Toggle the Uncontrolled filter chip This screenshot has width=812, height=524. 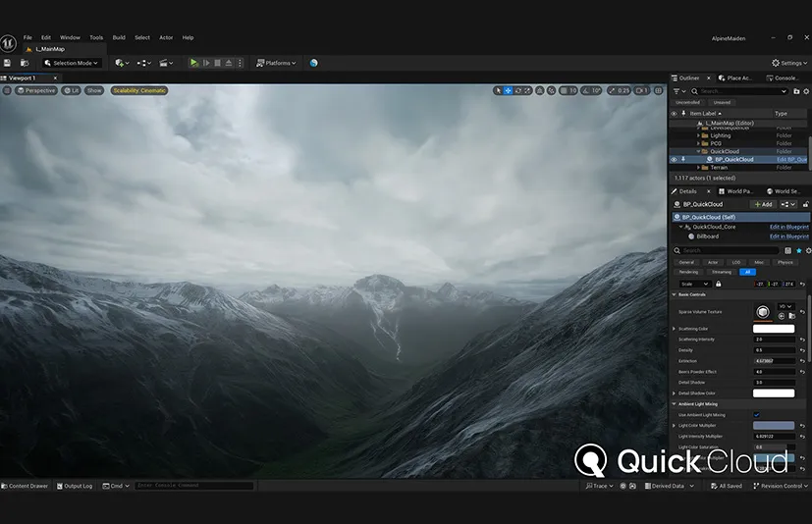coord(687,102)
